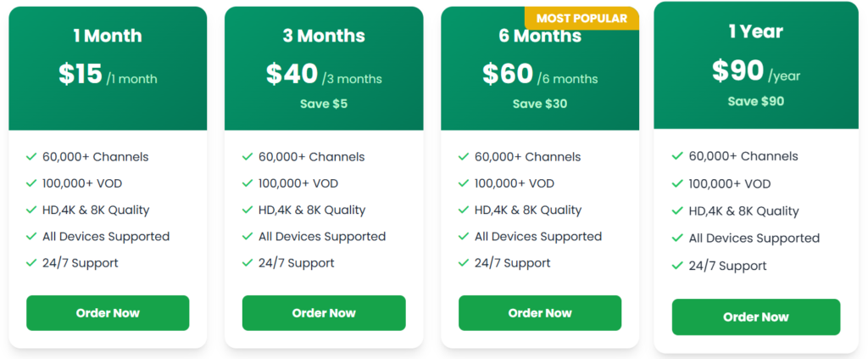Click the $90 yearly price
The width and height of the screenshot is (868, 359).
coord(737,71)
